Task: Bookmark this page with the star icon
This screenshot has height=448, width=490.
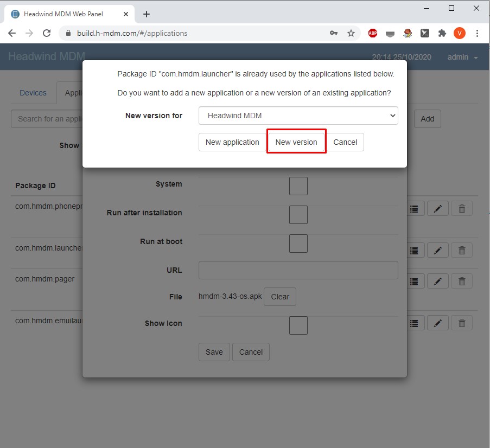Action: (351, 33)
